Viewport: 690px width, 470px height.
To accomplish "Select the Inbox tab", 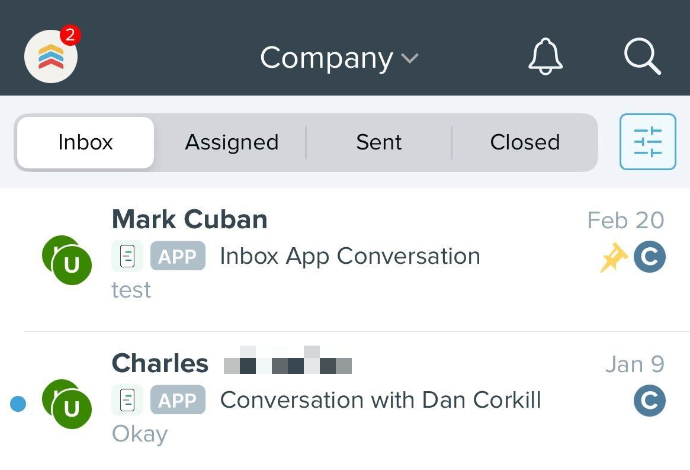I will 85,142.
